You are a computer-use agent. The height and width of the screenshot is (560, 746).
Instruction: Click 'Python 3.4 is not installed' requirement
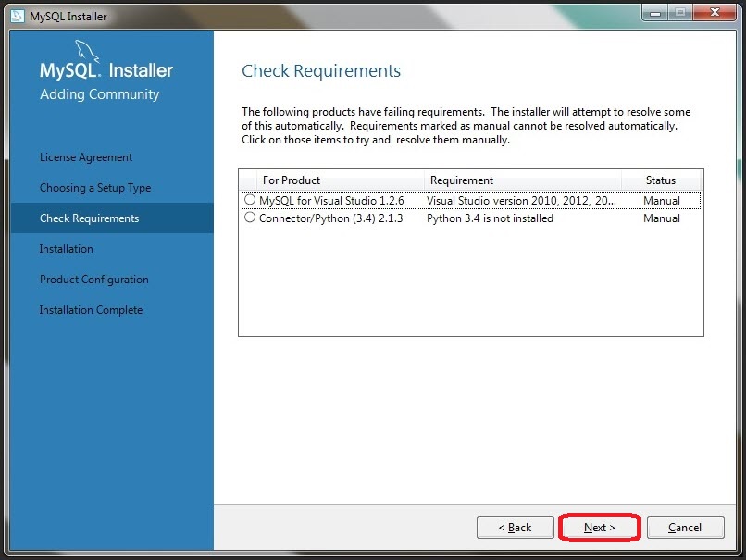(490, 218)
